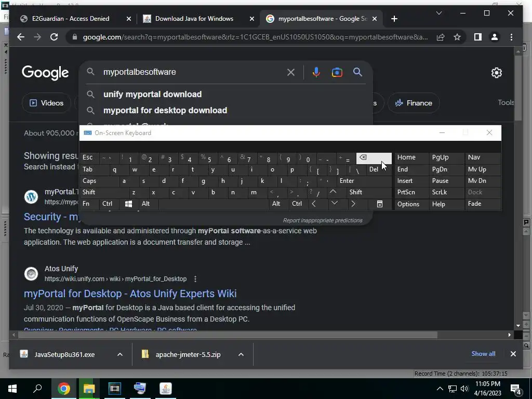Screen dimensions: 532x399
Task: Click the blue magnifier search button
Action: (357, 72)
